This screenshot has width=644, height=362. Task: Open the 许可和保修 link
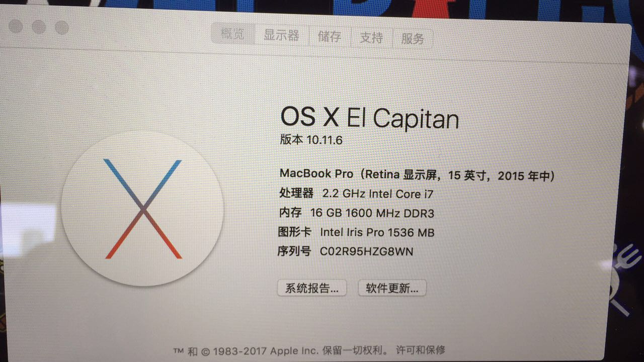pyautogui.click(x=421, y=350)
